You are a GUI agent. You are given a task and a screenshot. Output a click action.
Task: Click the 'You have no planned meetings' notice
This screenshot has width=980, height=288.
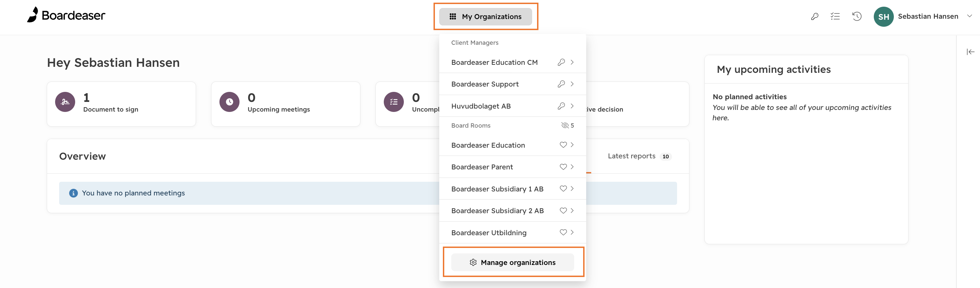pyautogui.click(x=368, y=193)
